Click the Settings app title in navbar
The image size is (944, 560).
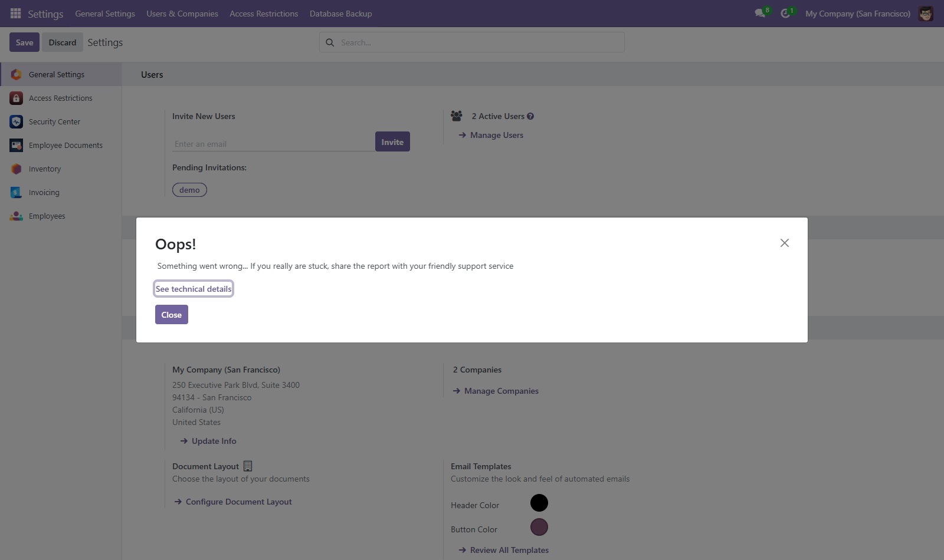(45, 14)
